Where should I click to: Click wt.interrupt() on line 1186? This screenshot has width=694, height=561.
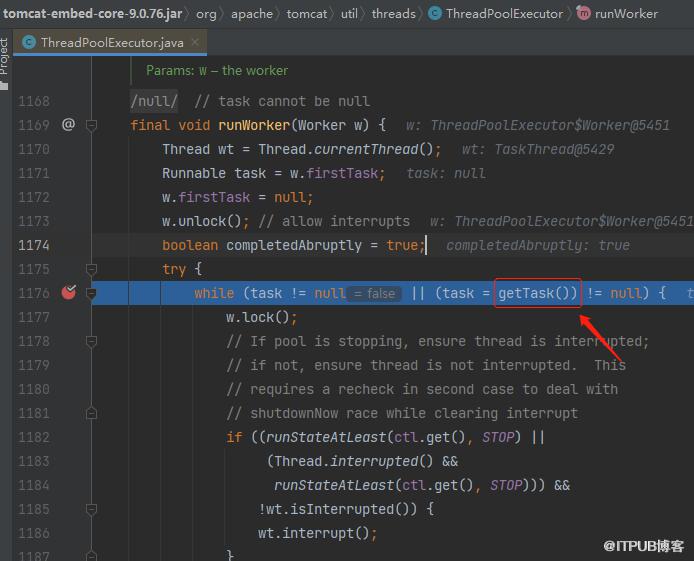[314, 533]
